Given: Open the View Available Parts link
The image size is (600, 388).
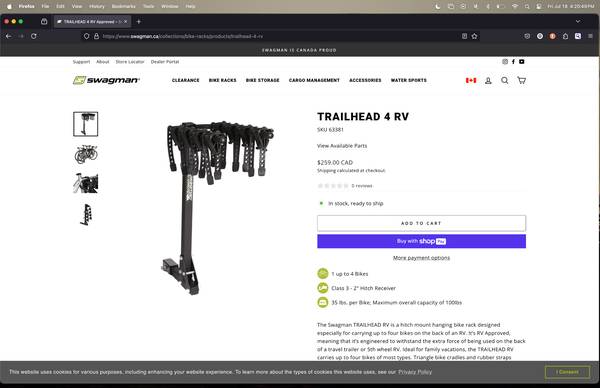Looking at the screenshot, I should coord(342,146).
